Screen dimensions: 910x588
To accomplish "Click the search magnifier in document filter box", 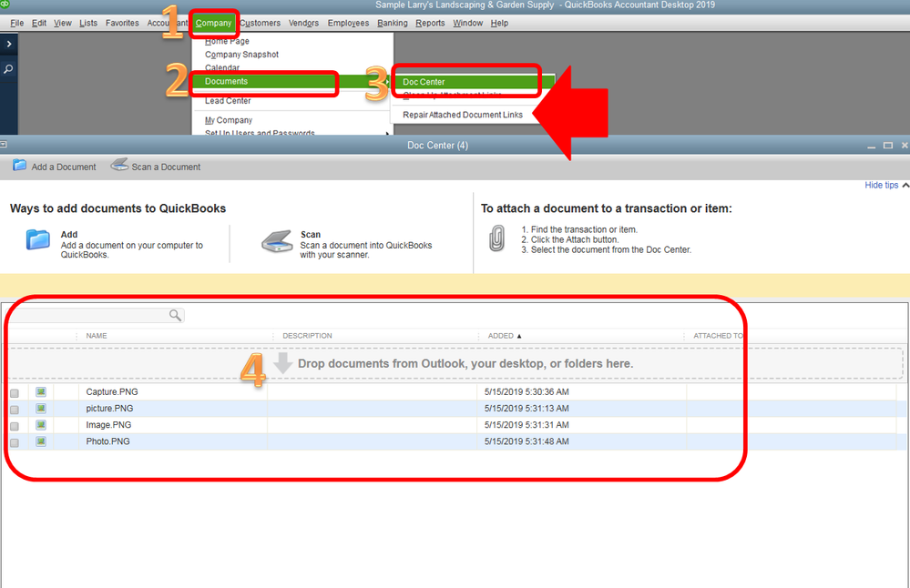I will tap(175, 315).
